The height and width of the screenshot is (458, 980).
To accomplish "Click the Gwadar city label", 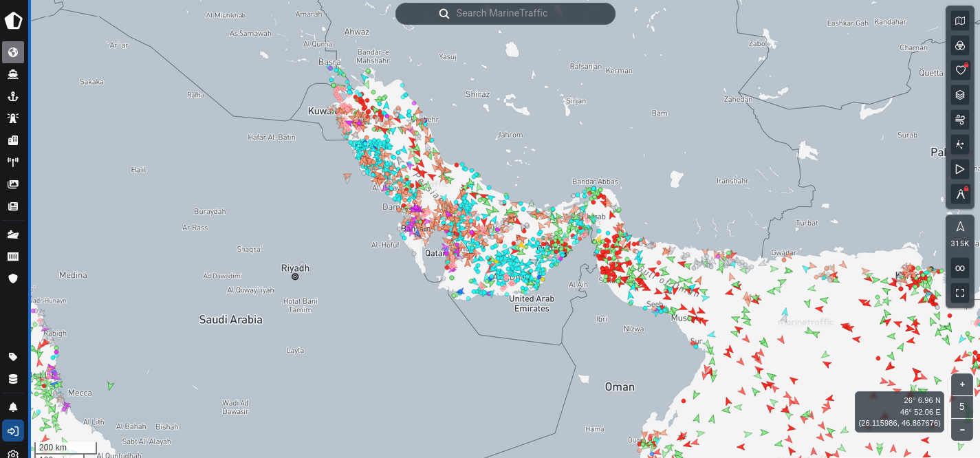I will (x=783, y=253).
